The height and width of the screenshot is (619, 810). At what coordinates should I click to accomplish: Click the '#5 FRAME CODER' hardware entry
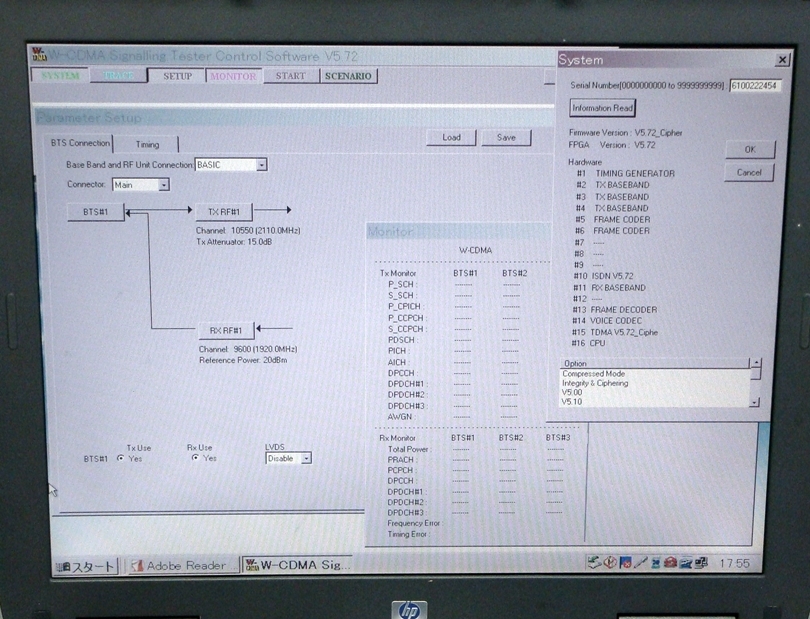[613, 220]
